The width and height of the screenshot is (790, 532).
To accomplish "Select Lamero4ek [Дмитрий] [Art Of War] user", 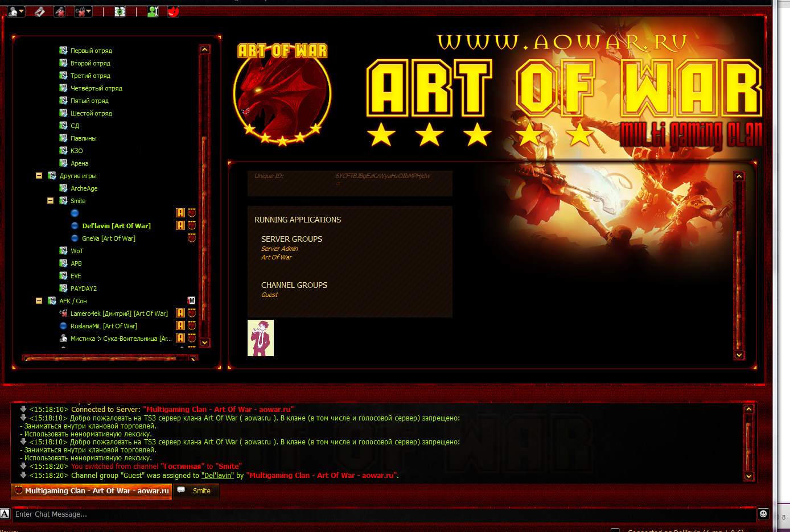I will pyautogui.click(x=119, y=314).
